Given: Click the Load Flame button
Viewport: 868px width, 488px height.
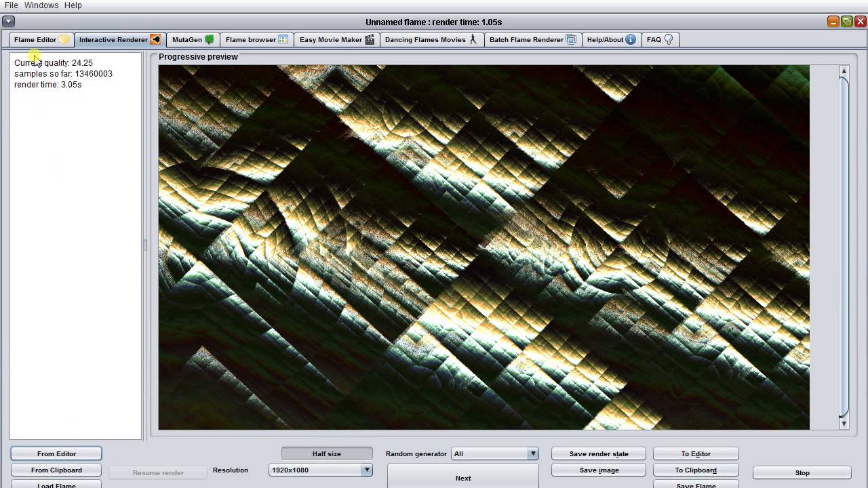Looking at the screenshot, I should coord(56,484).
